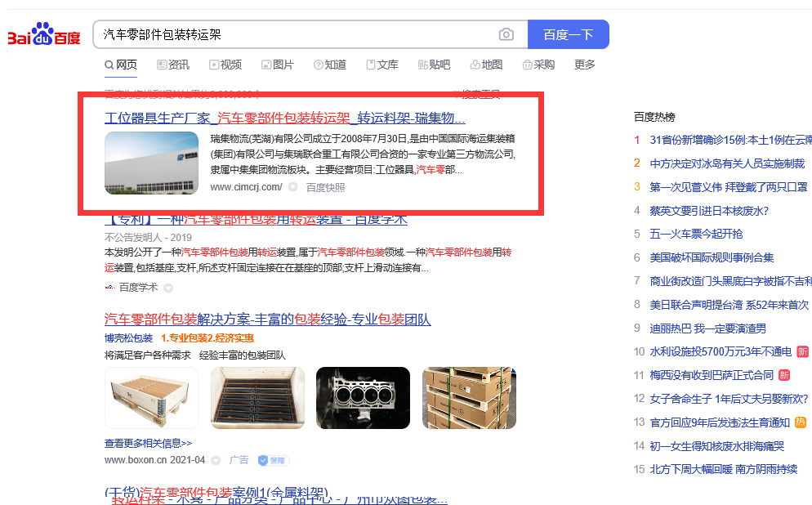812x505 pixels.
Task: Click the 百度学术 source logo icon
Action: (109, 288)
